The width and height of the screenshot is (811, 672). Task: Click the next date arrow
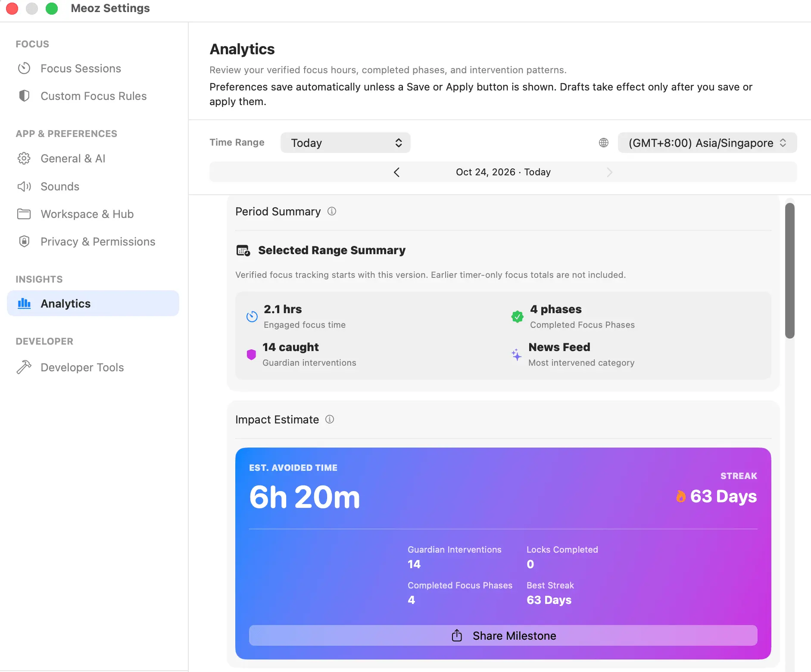coord(609,172)
